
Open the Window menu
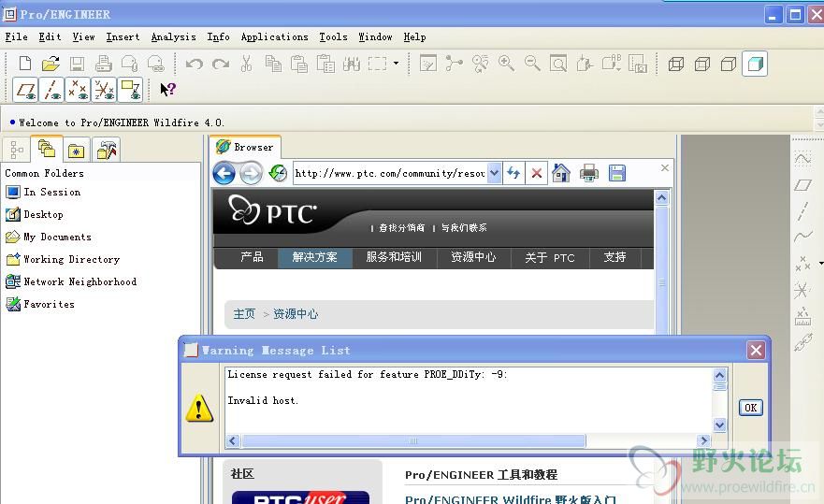tap(375, 36)
